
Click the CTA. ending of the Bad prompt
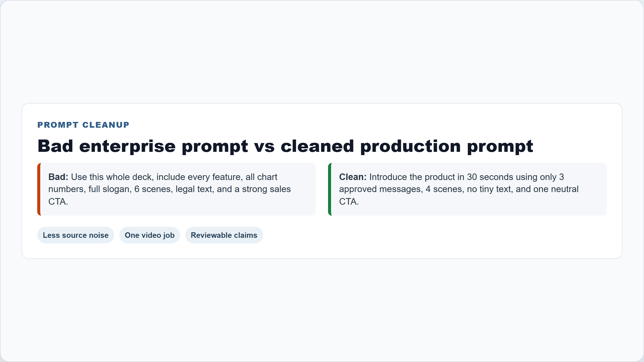click(x=58, y=201)
